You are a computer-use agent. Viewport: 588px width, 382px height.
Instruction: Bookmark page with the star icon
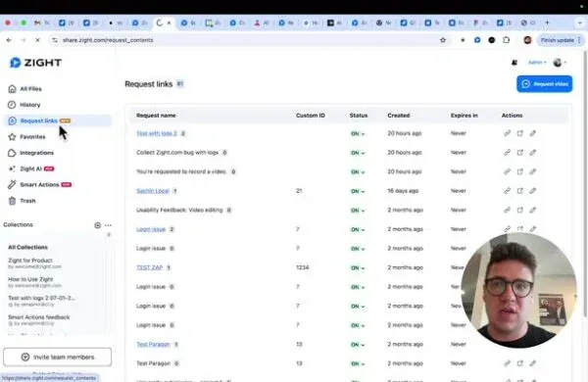(x=443, y=40)
